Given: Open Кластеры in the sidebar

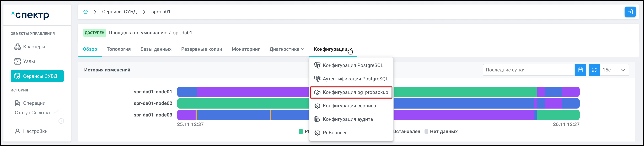Looking at the screenshot, I should (x=34, y=47).
